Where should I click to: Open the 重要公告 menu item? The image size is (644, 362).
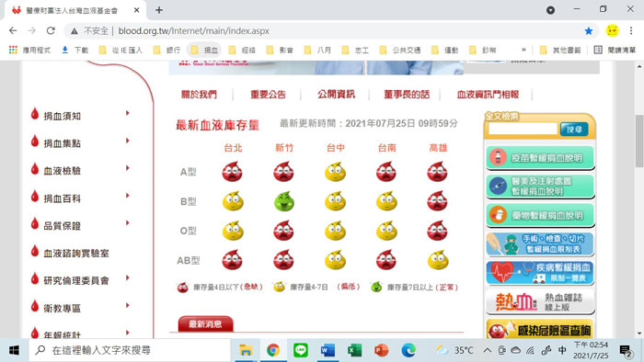(x=268, y=95)
